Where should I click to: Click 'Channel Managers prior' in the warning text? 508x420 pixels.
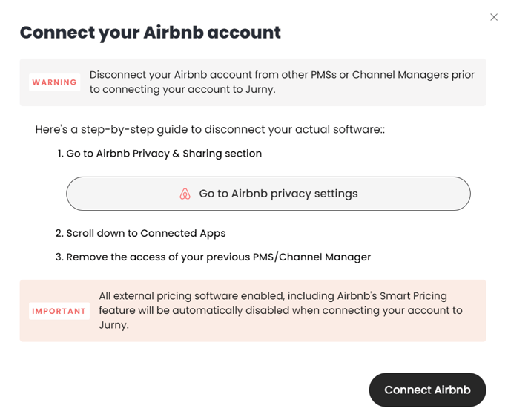tap(413, 75)
